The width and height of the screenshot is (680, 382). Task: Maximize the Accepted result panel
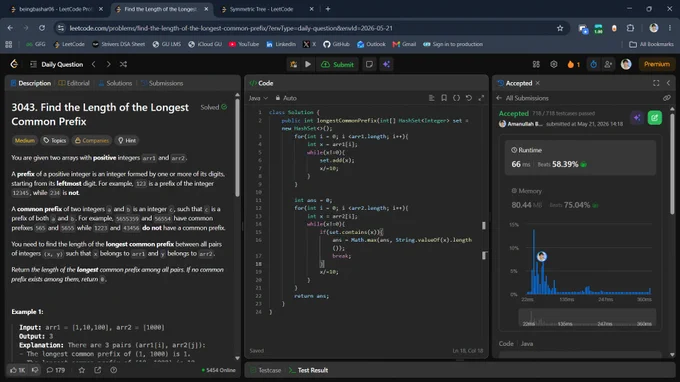pos(656,83)
